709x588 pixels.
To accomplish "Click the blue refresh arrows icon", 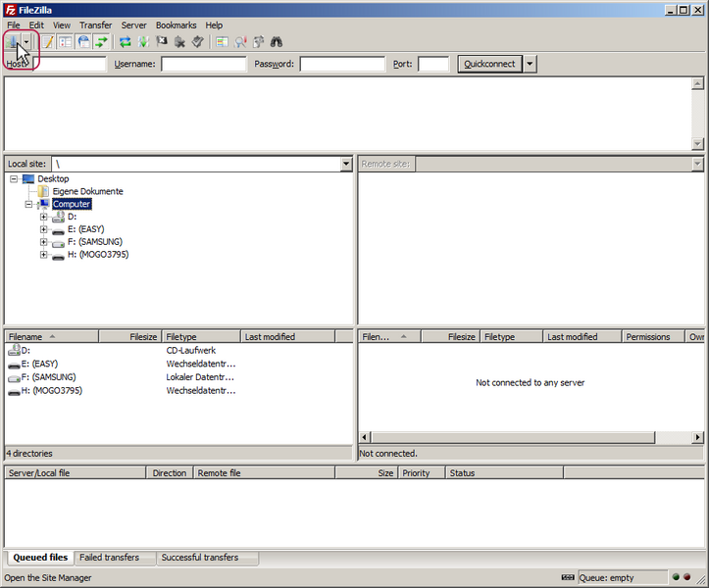I will (x=126, y=42).
